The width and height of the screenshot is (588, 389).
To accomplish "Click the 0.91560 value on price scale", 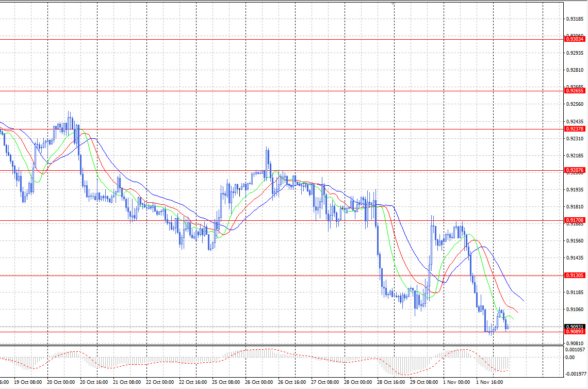I will (575, 241).
